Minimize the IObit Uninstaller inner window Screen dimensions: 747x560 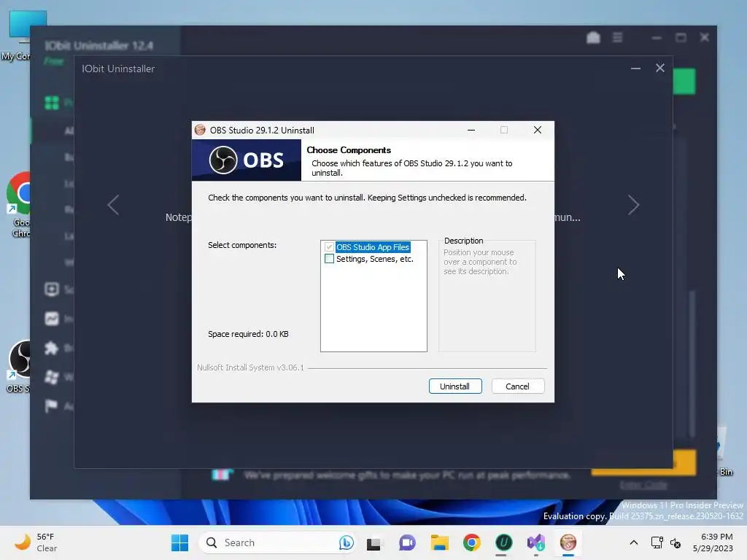click(x=635, y=68)
